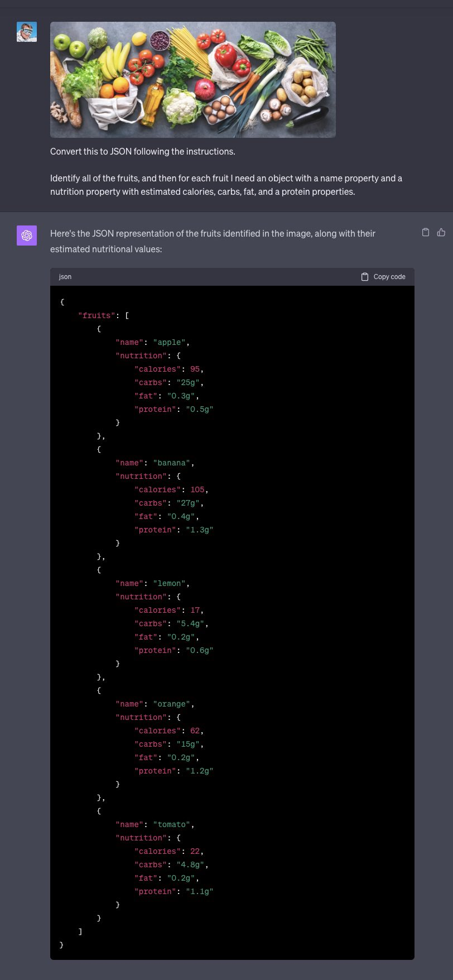This screenshot has width=453, height=980.
Task: Click the "Here's the JSON representation" response text
Action: click(x=213, y=241)
